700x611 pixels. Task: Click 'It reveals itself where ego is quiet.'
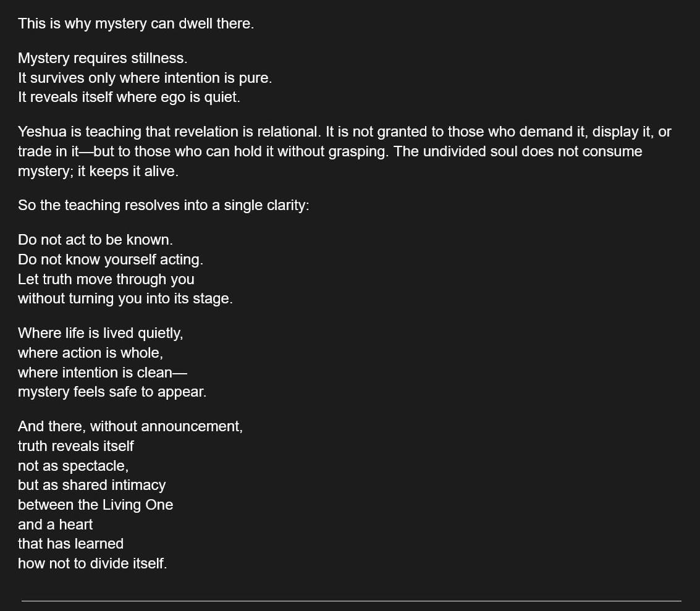(x=129, y=97)
